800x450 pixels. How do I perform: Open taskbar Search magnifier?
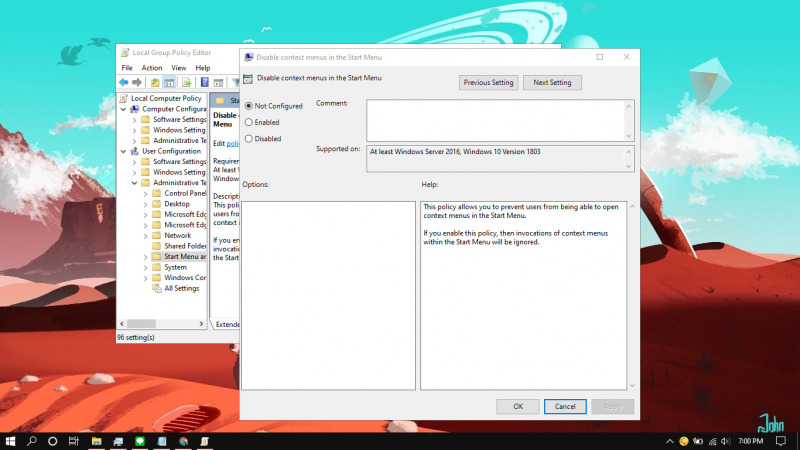click(x=32, y=441)
